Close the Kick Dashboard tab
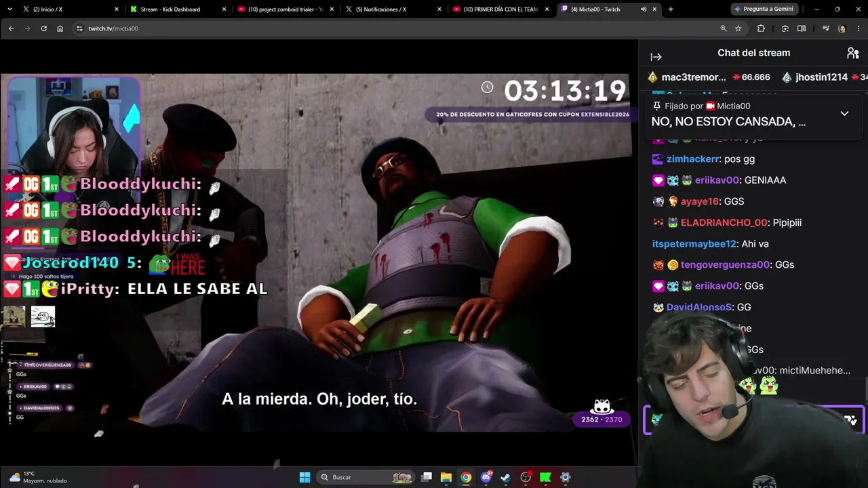 [224, 9]
